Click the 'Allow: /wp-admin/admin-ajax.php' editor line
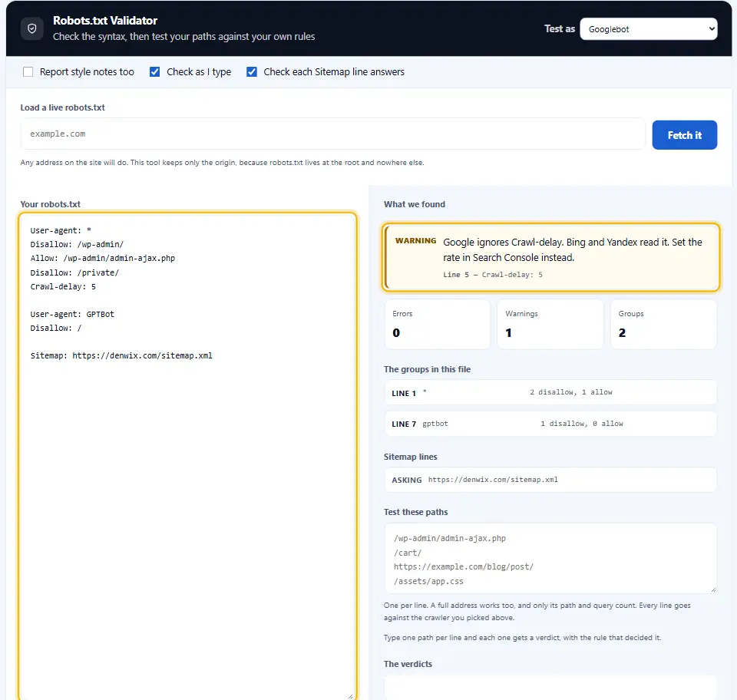The image size is (737, 700). point(102,259)
